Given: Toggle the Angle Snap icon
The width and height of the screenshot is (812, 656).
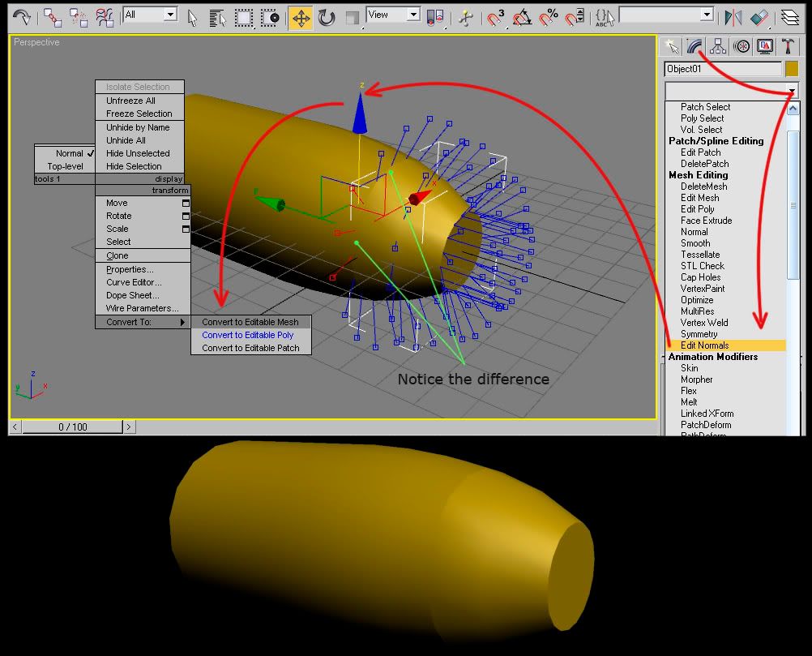Looking at the screenshot, I should [x=523, y=17].
